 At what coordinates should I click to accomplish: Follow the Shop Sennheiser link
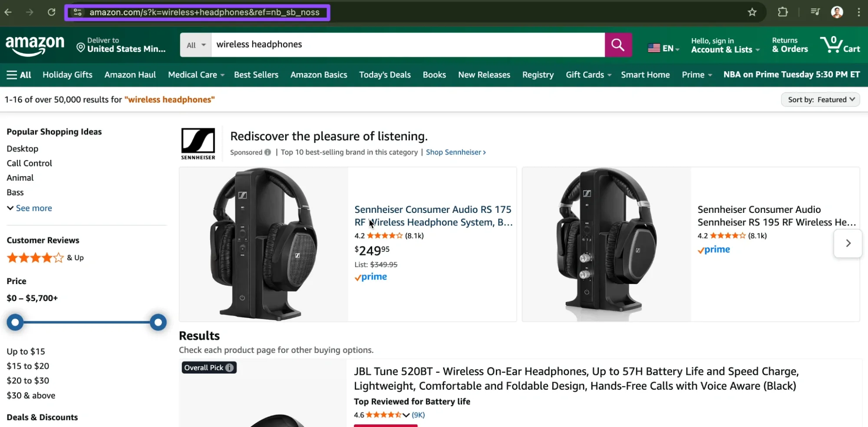[x=455, y=152]
